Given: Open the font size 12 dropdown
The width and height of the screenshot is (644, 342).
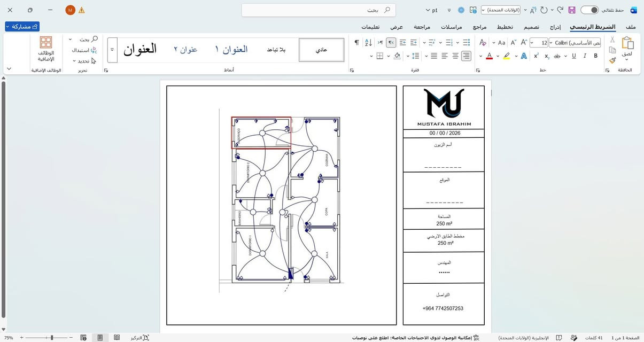Looking at the screenshot, I should (532, 43).
